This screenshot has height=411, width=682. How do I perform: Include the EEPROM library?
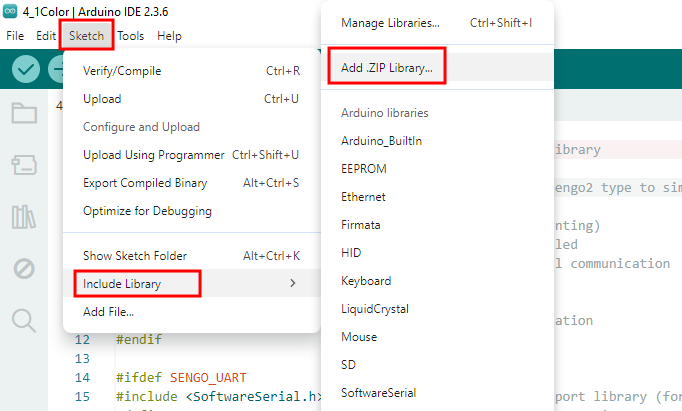(x=437, y=169)
